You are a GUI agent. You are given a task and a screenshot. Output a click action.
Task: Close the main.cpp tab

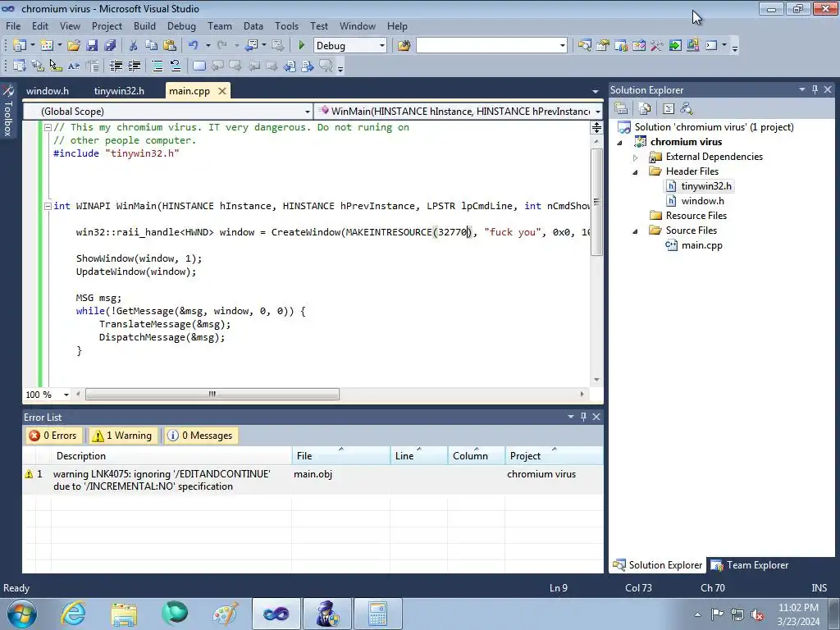click(221, 91)
